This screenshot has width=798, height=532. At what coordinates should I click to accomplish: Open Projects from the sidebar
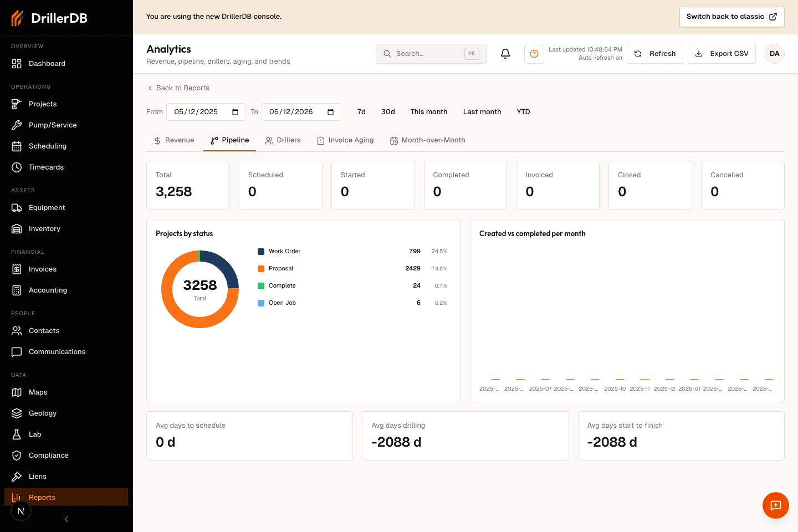click(66, 104)
